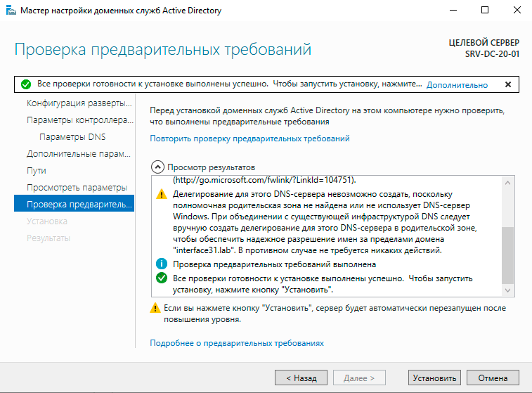
Task: Switch to "Дополнительные параметры" step
Action: tap(79, 154)
